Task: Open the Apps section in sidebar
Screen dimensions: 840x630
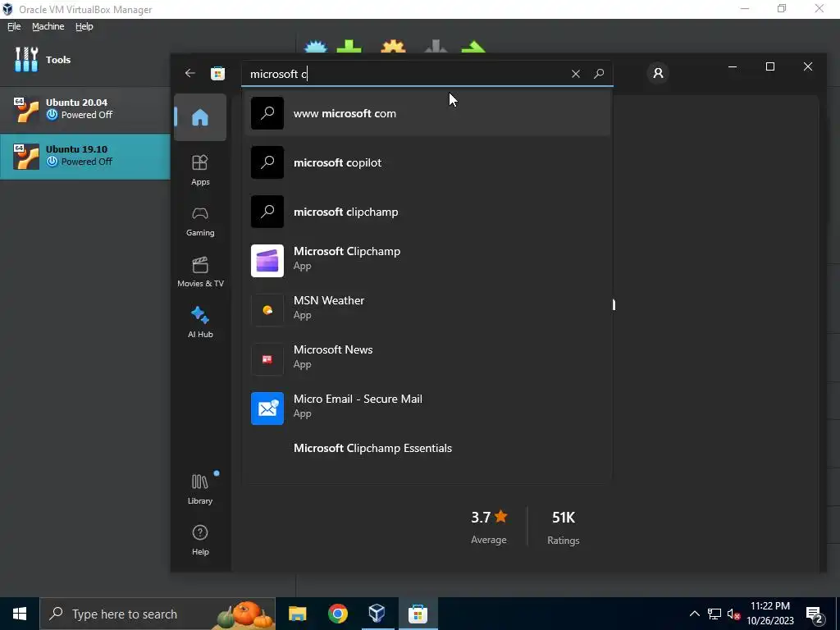Action: coord(200,170)
